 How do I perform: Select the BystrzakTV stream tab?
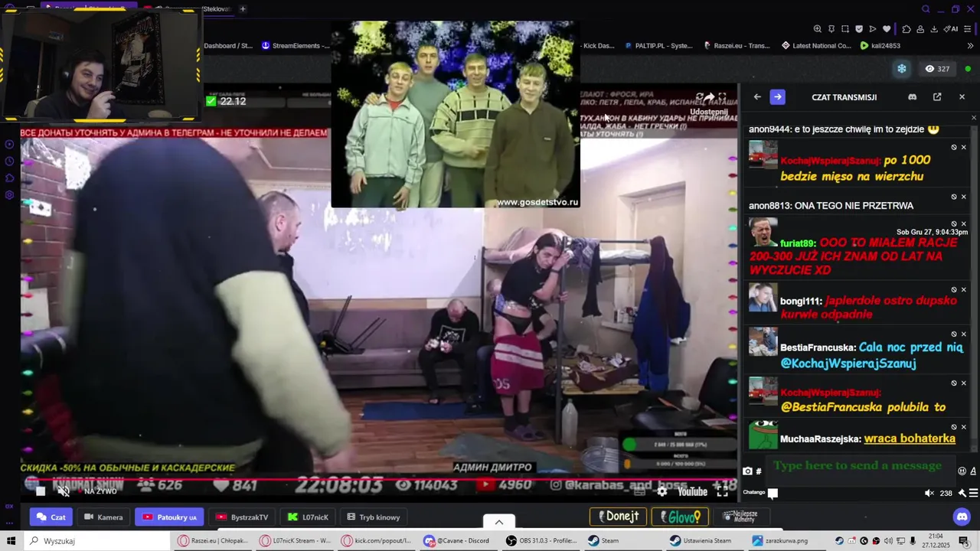tap(242, 517)
